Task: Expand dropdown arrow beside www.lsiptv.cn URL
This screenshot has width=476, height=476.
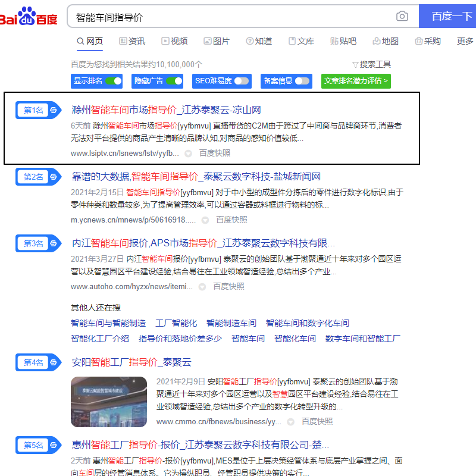Action: click(x=188, y=154)
